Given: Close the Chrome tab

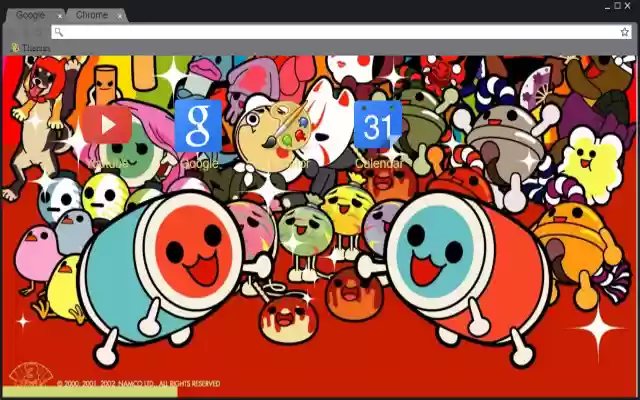Looking at the screenshot, I should (120, 16).
